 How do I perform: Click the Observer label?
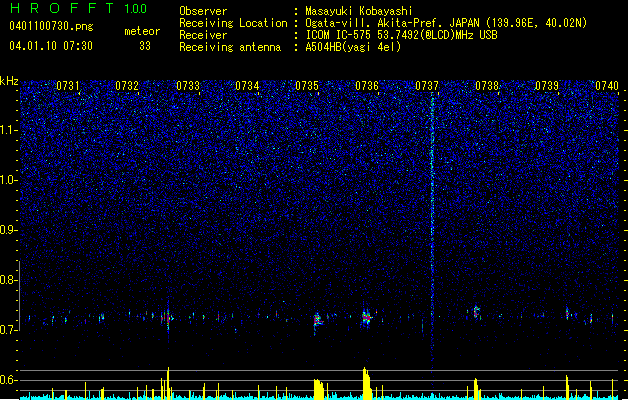[x=203, y=11]
